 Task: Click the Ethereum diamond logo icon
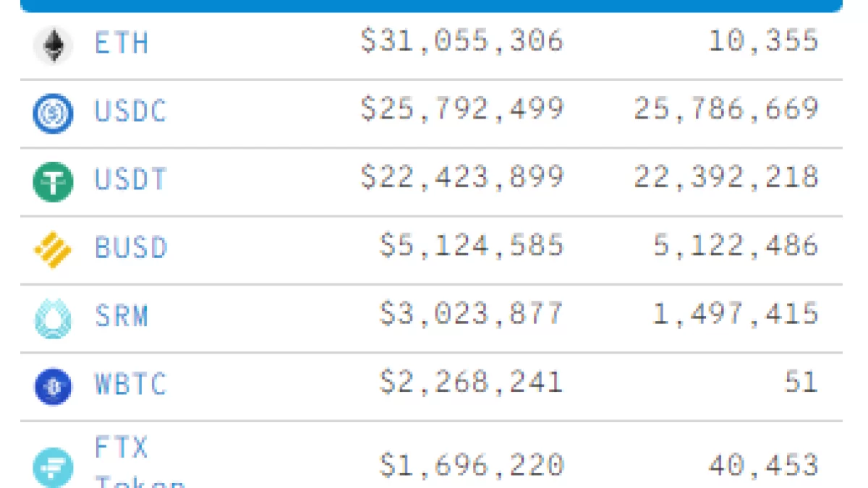[53, 46]
